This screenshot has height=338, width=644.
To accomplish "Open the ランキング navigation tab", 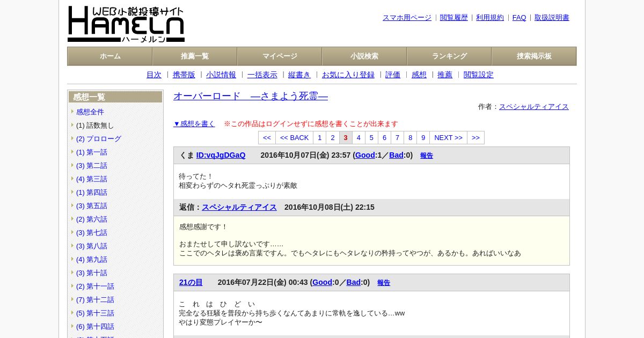I will point(449,56).
